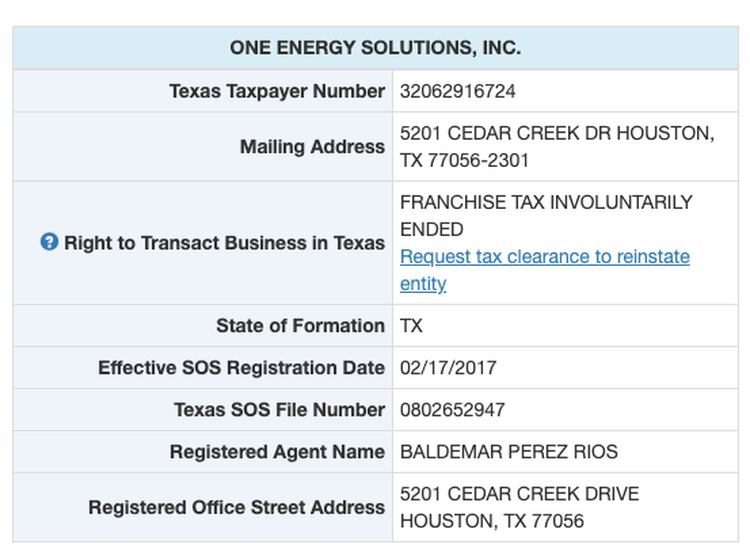
Task: Click Registered Office Street Address label
Action: click(236, 508)
